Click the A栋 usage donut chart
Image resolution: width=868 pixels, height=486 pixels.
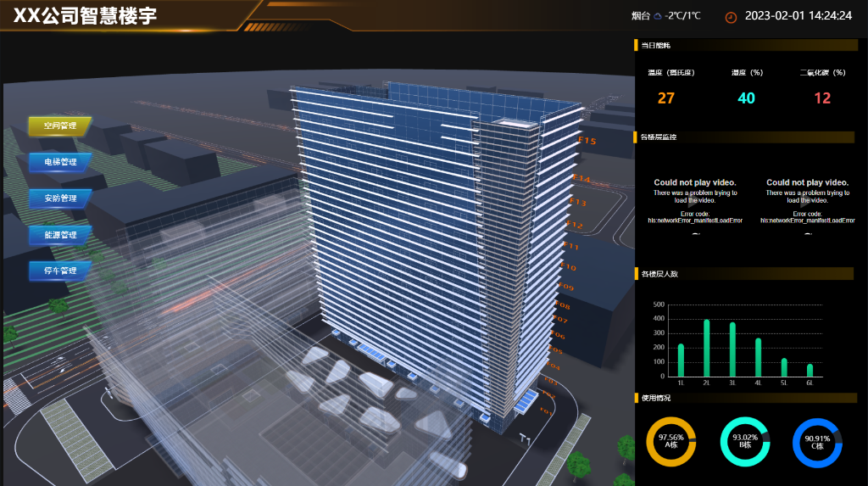(x=670, y=441)
